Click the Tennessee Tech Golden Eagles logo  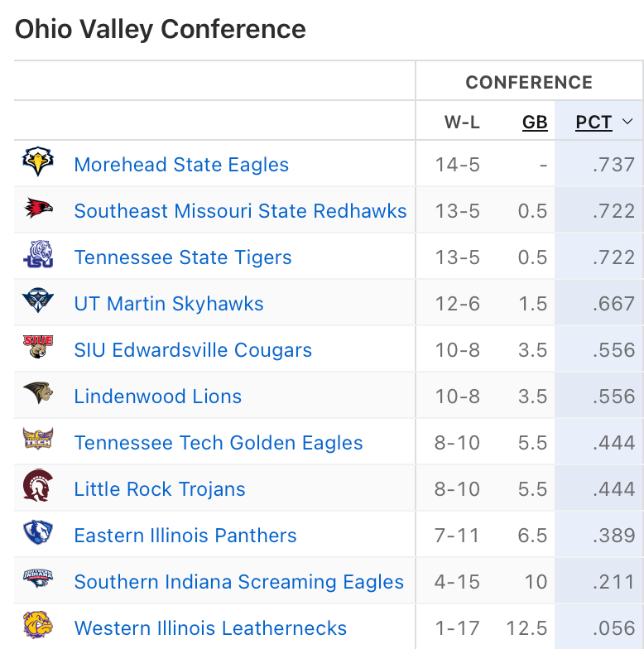tap(38, 441)
